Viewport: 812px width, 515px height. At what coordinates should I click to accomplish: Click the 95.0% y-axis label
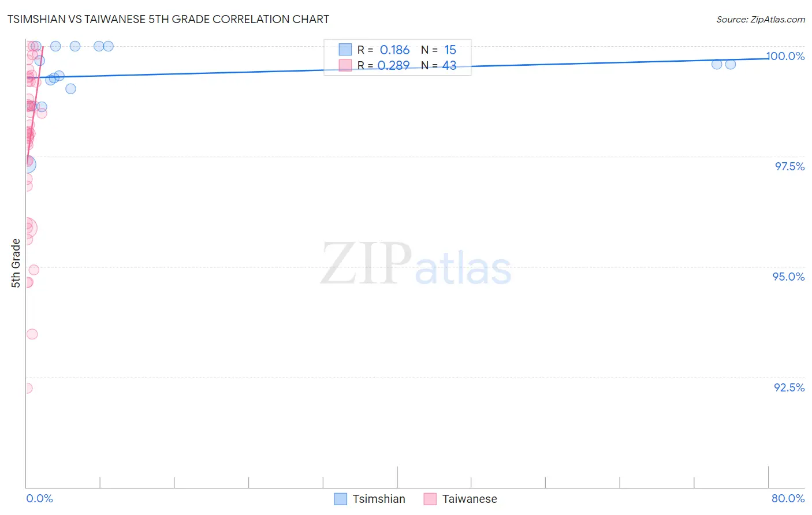coord(788,277)
